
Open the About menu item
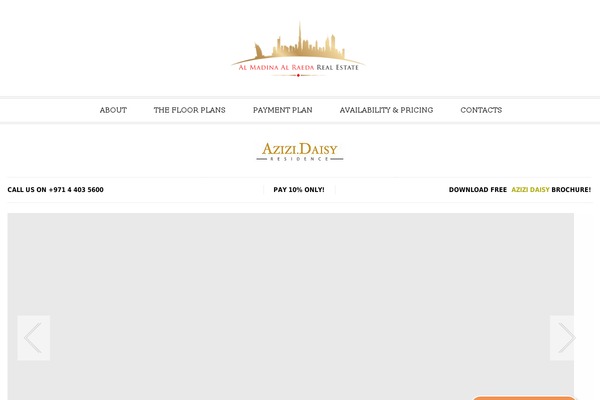click(113, 110)
